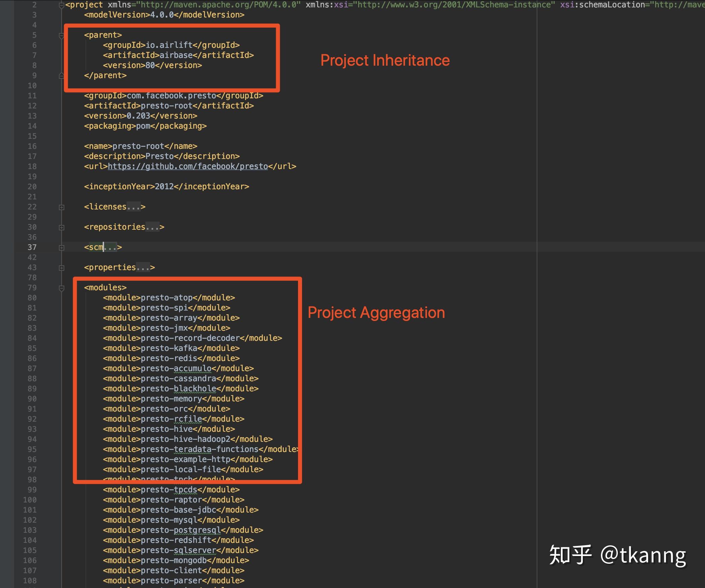Screen dimensions: 705x588
Task: Expand the folded licenses block in the gutter
Action: pos(62,207)
